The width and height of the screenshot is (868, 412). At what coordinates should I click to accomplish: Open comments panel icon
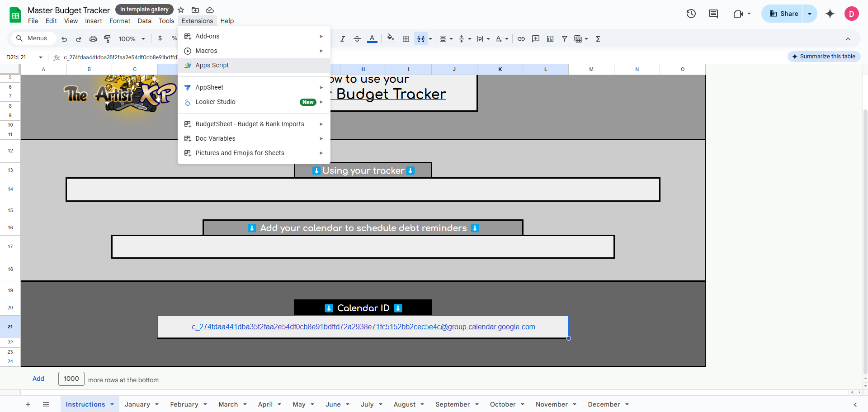click(713, 14)
